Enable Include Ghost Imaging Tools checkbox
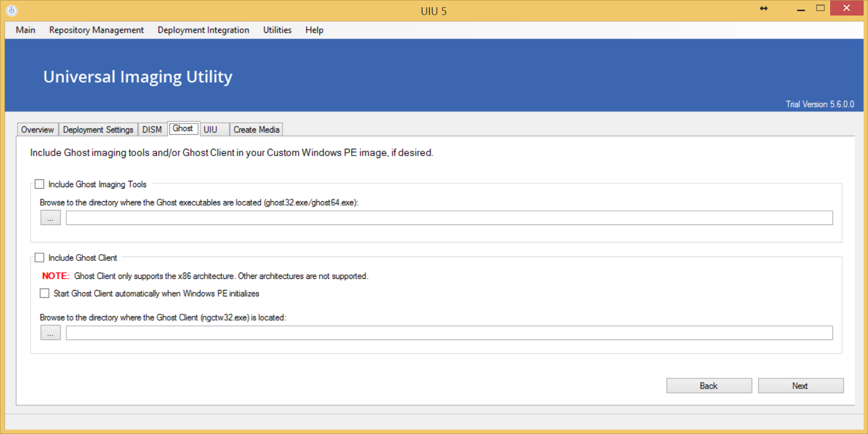Screen dimensions: 868x434 40,184
